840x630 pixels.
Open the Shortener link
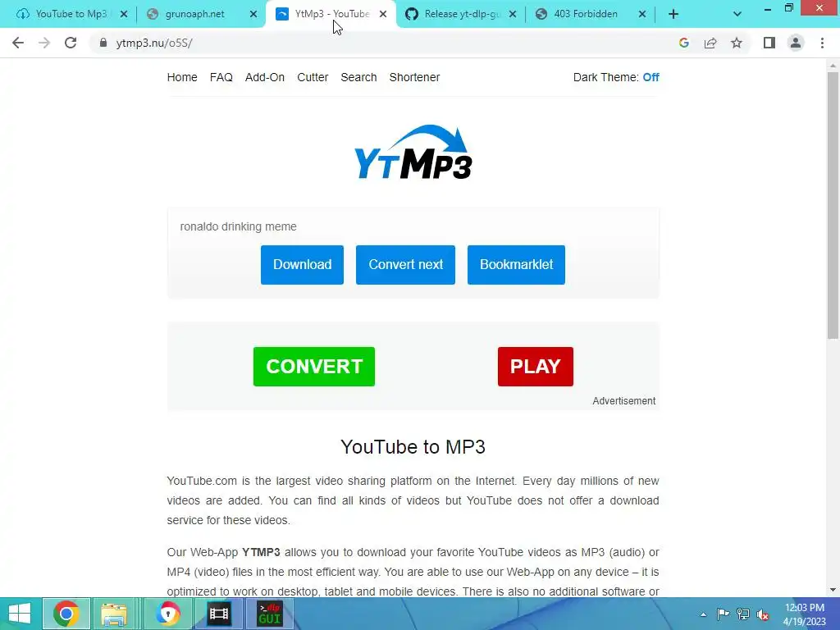click(414, 77)
